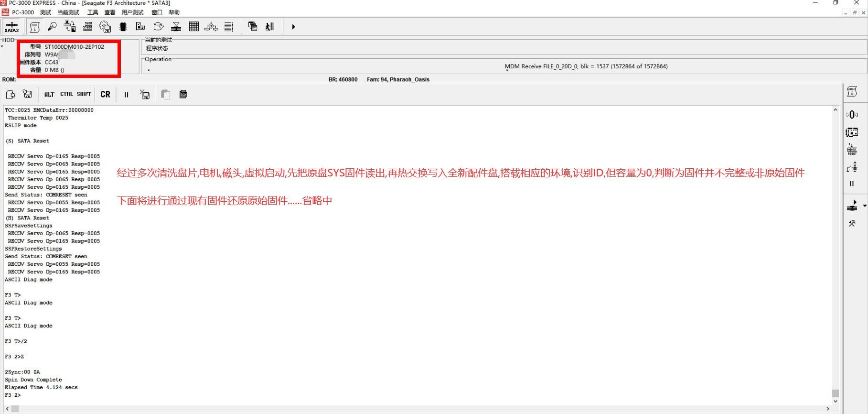
Task: Click the terminal settings gear-document icon
Action: 11,94
